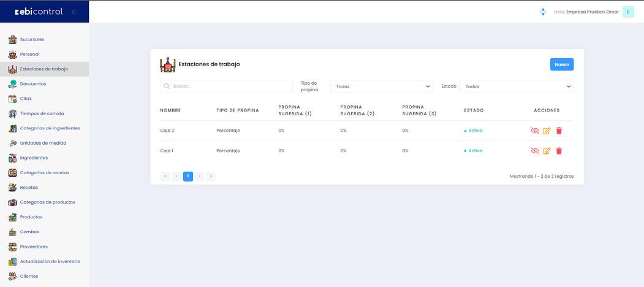
Task: Expand the Estado filter dropdown
Action: pyautogui.click(x=516, y=86)
